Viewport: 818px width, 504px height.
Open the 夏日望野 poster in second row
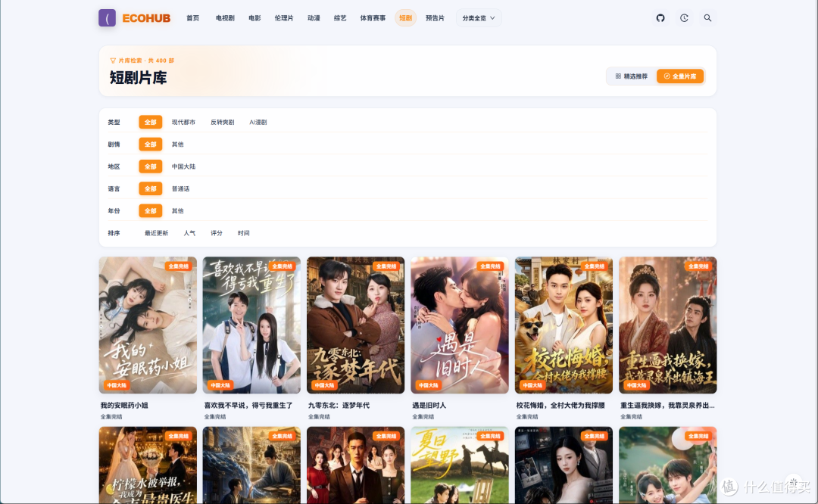[x=460, y=465]
